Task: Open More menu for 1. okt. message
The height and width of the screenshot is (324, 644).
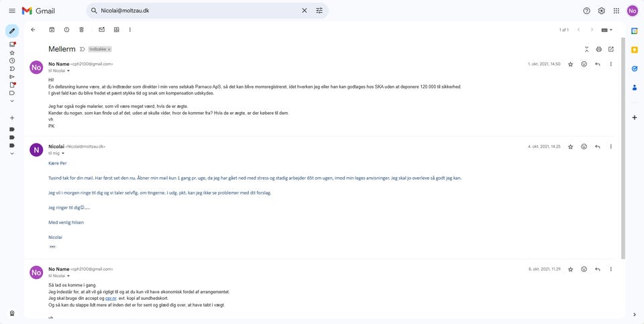Action: tap(610, 64)
